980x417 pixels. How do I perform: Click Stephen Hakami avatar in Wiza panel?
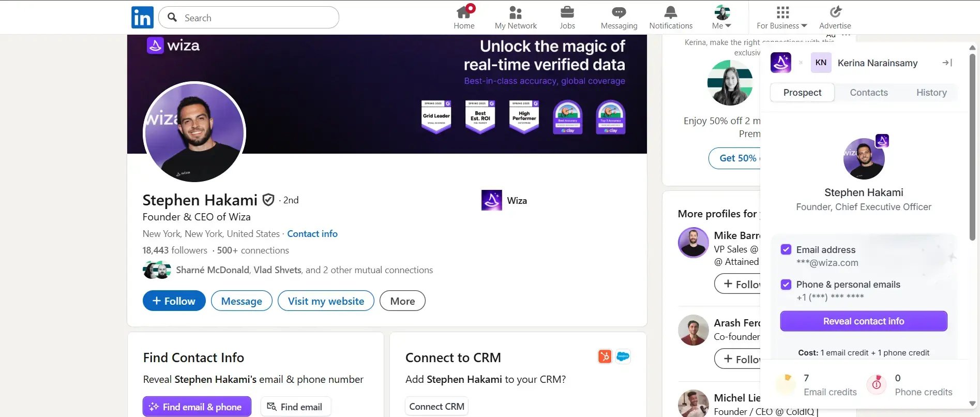click(864, 158)
